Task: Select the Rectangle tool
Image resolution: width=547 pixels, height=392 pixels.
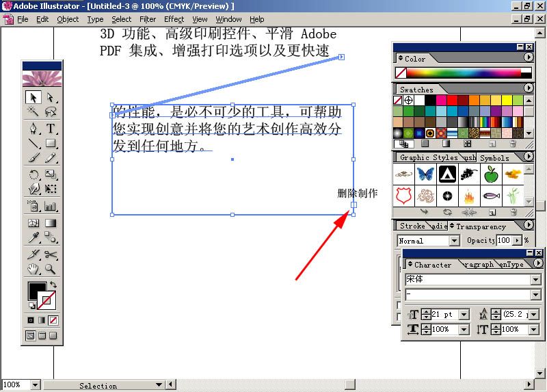Action: tap(51, 143)
